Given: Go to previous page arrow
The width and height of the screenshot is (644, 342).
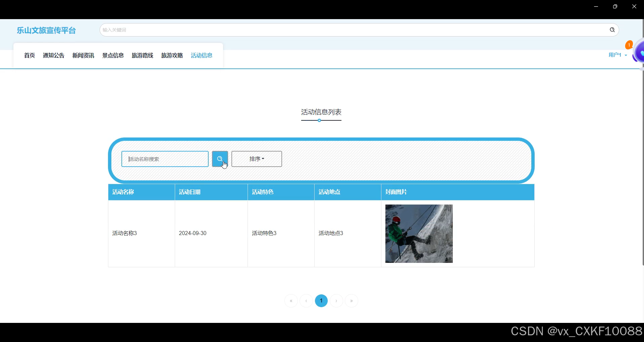Looking at the screenshot, I should point(306,301).
